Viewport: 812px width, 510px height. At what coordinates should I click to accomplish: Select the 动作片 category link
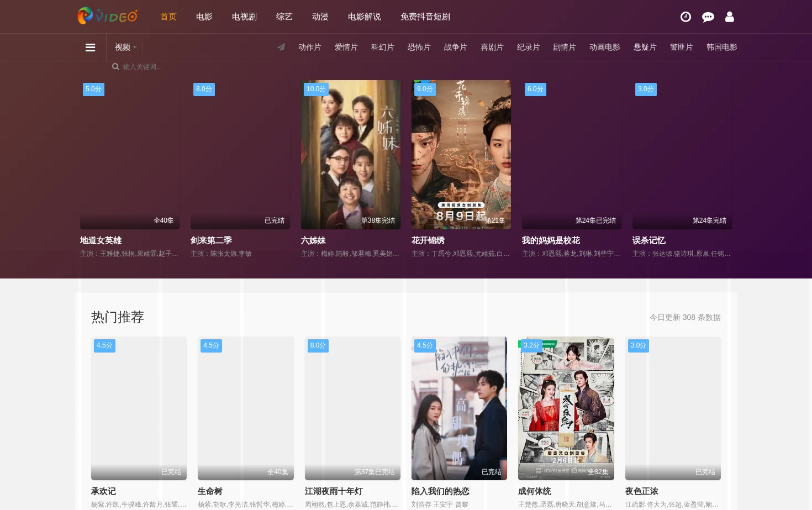pos(310,48)
